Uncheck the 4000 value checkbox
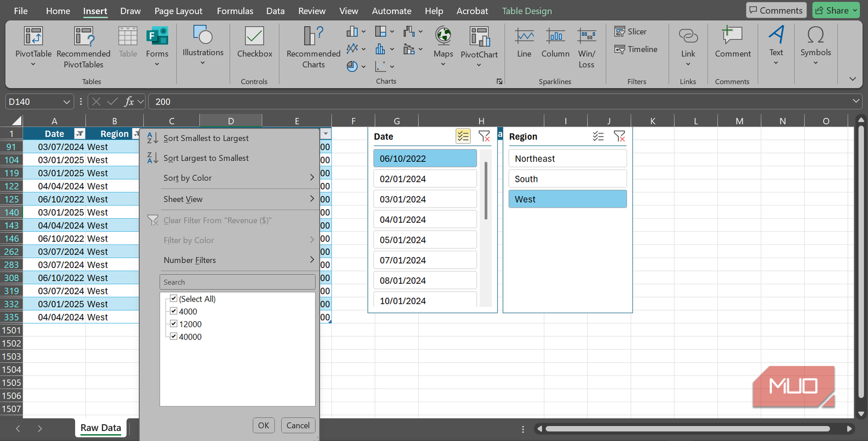The image size is (868, 441). click(174, 311)
